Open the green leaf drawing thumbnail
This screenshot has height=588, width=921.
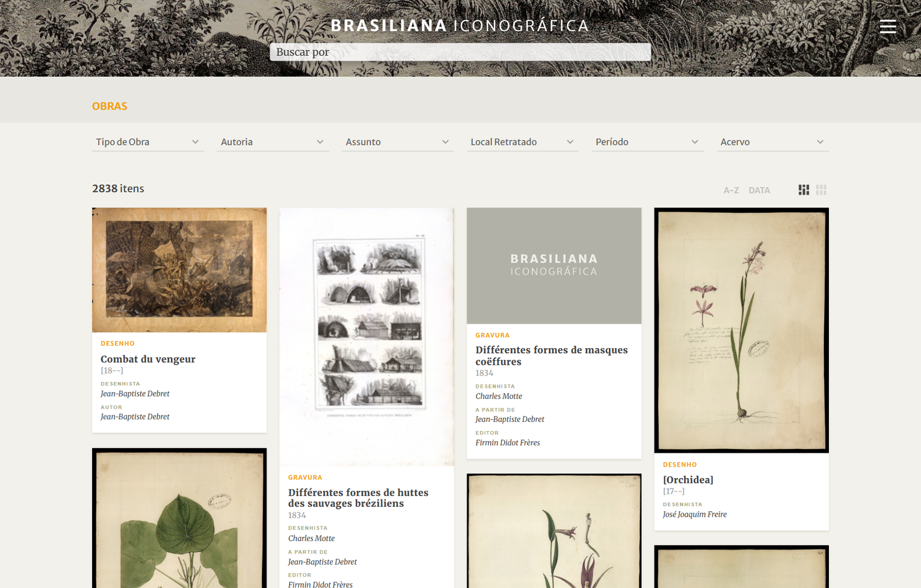[x=179, y=518]
